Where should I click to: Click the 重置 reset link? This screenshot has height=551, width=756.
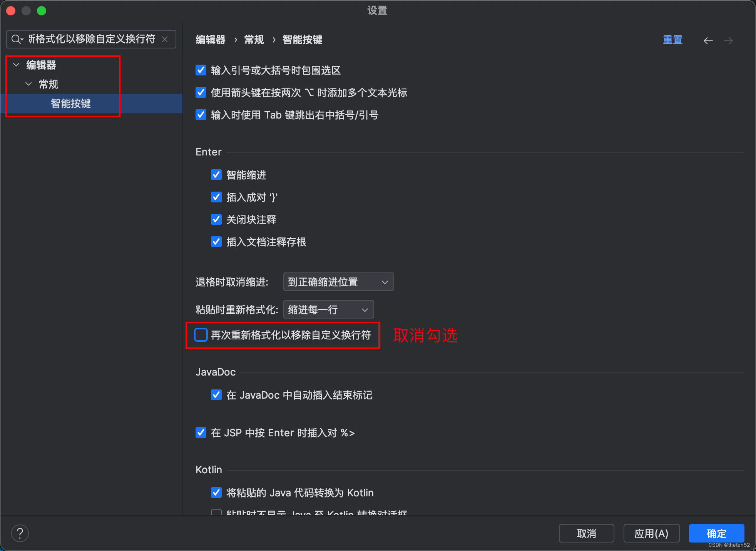[673, 40]
